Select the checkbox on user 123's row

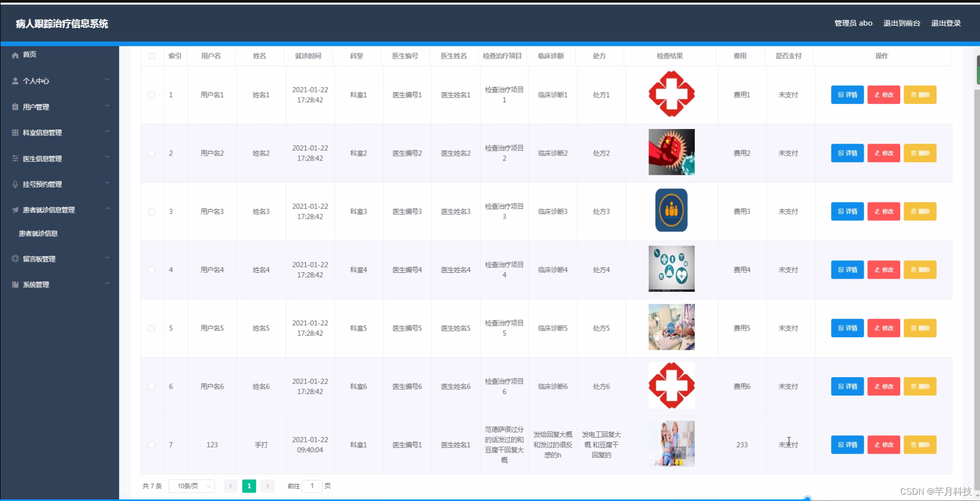152,445
